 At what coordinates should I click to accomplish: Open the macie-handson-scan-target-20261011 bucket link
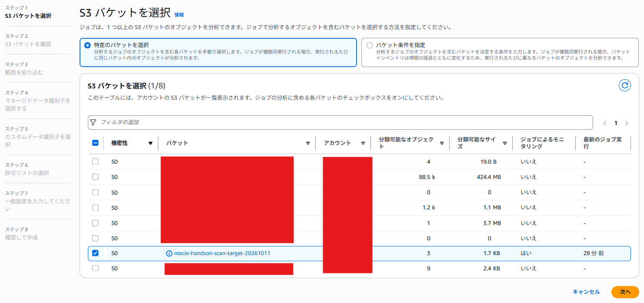(x=222, y=253)
